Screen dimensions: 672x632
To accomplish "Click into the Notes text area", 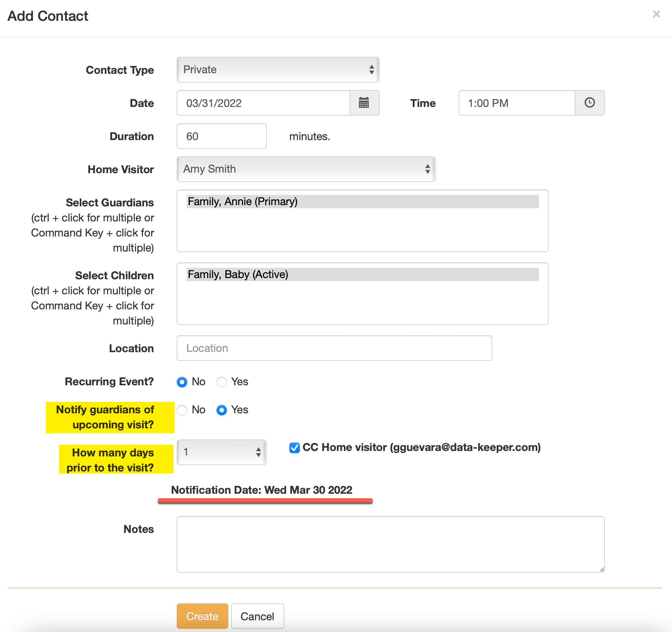I will tap(390, 544).
